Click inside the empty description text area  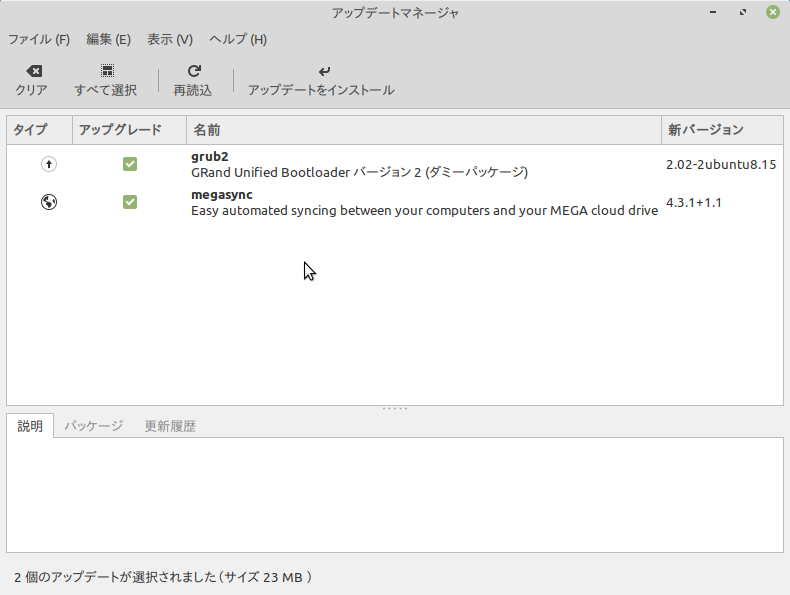[395, 495]
